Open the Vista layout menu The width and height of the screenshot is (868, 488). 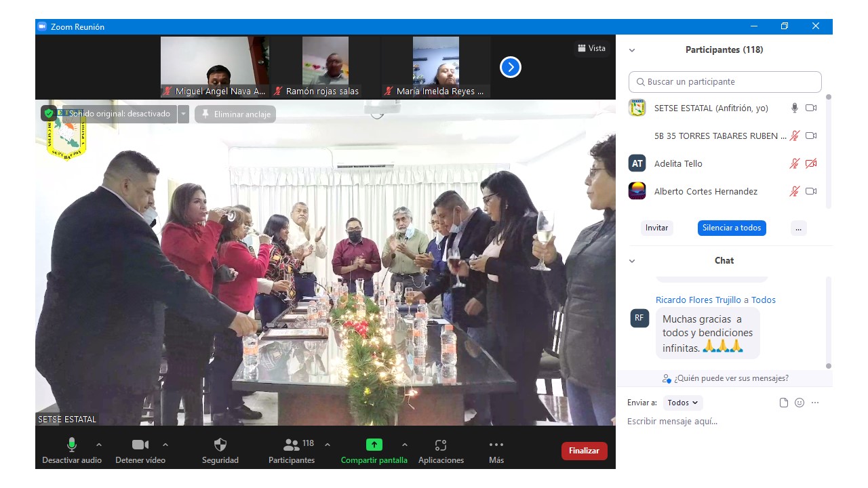591,48
